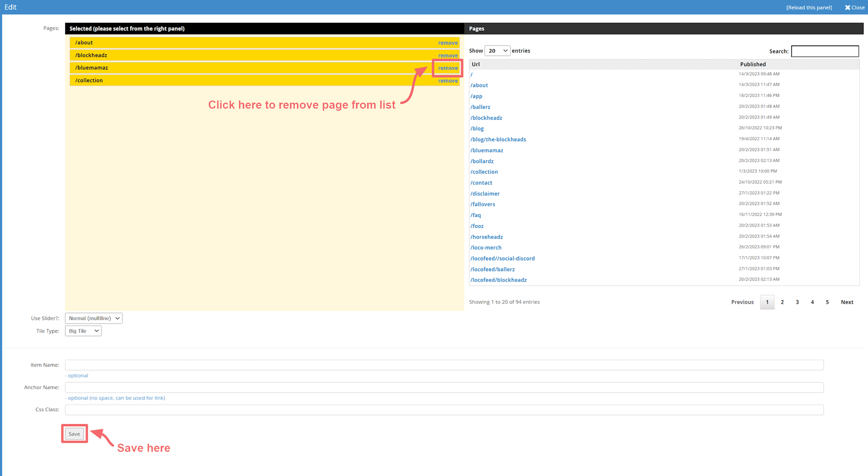Click the Anchor Name field
The height and width of the screenshot is (476, 868).
[444, 387]
